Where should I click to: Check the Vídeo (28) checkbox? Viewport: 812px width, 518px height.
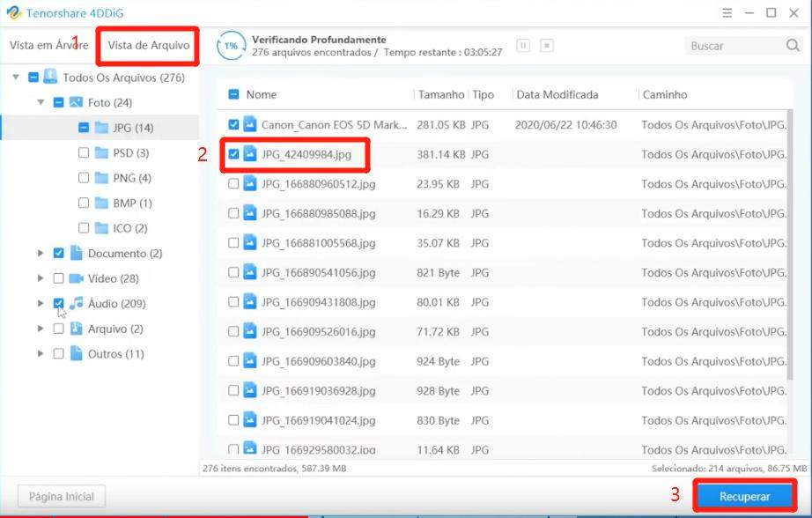(x=58, y=278)
